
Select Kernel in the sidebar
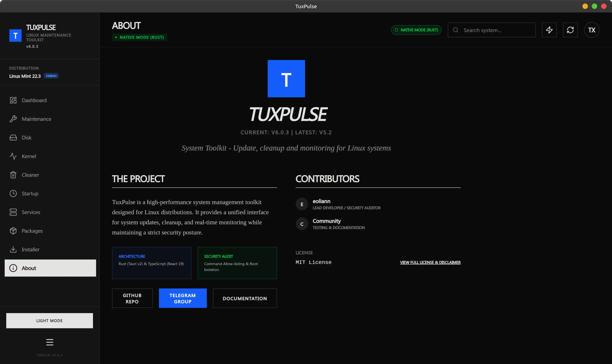pos(29,156)
